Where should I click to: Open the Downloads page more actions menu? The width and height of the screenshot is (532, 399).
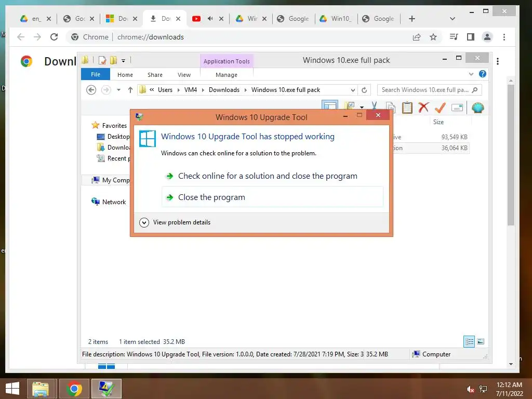498,61
